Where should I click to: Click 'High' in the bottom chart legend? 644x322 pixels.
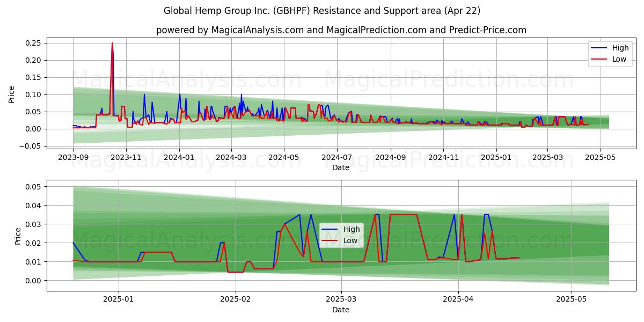pos(352,229)
